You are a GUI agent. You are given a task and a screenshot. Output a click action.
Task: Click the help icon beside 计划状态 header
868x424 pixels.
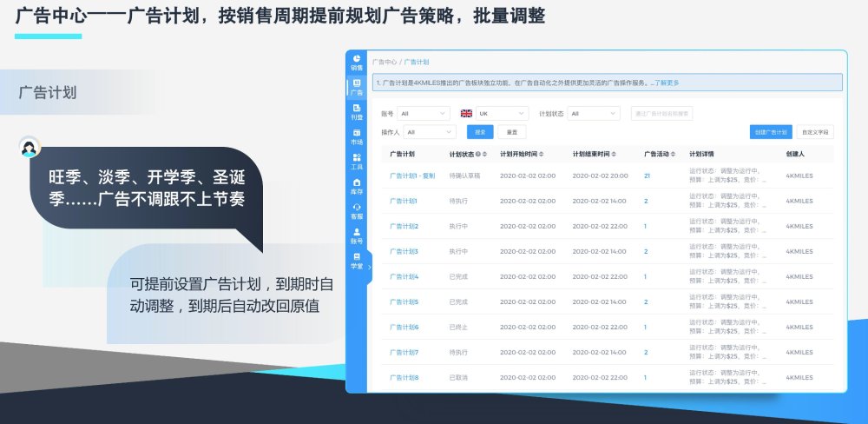pyautogui.click(x=478, y=154)
